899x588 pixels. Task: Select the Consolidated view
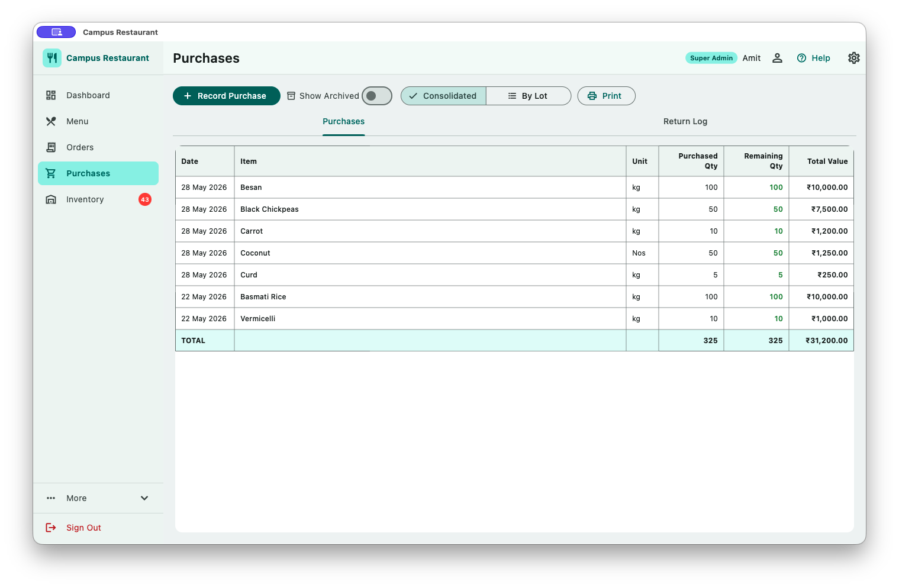click(x=443, y=96)
